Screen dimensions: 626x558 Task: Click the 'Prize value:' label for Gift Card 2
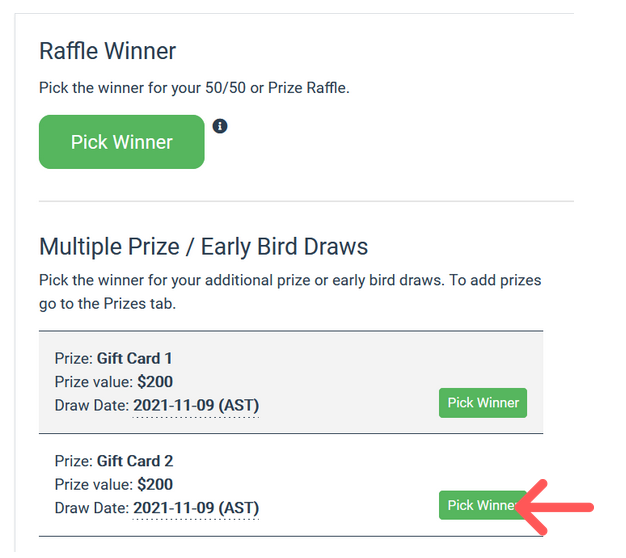[x=94, y=485]
